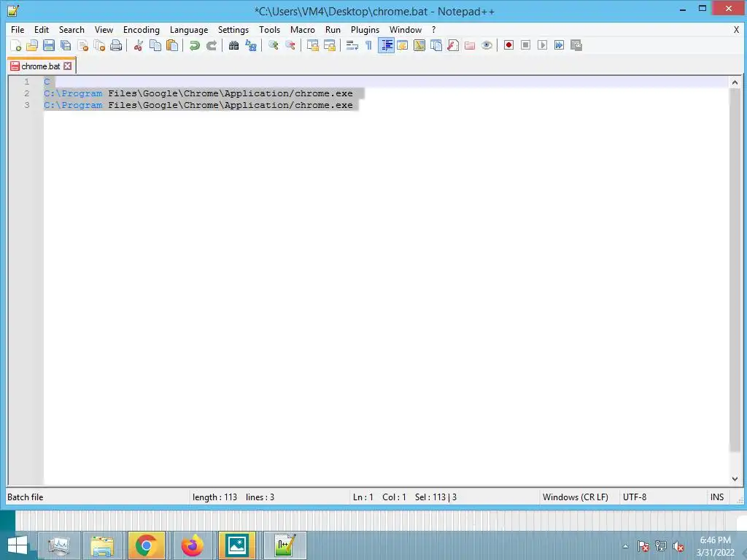Paste clipboard using the Paste icon
This screenshot has width=747, height=560.
pos(172,45)
